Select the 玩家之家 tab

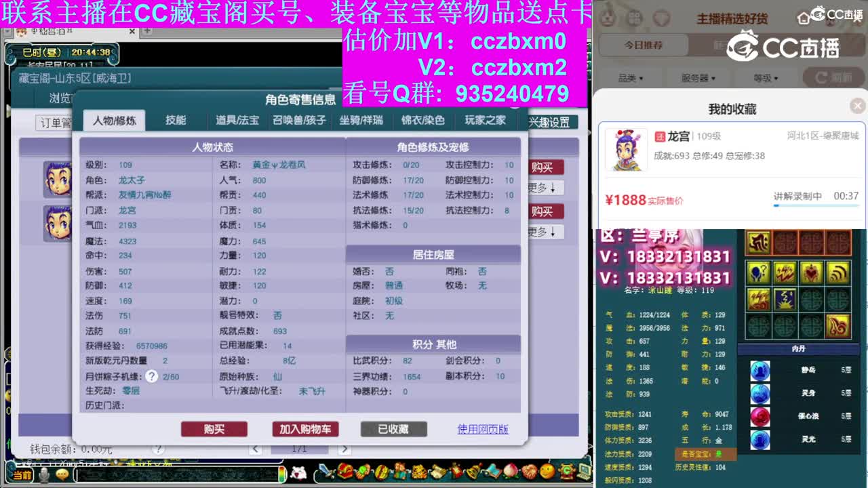pos(485,121)
